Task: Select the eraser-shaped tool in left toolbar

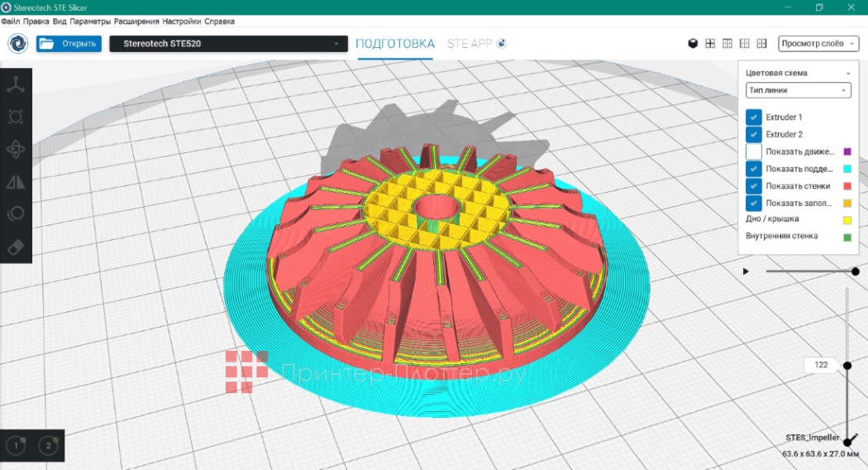Action: tap(16, 247)
